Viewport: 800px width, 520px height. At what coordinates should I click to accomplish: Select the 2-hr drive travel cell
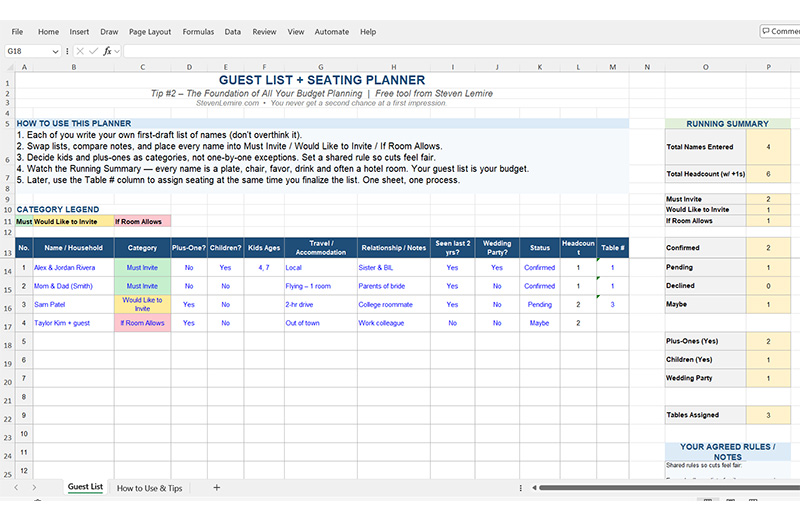(x=321, y=304)
